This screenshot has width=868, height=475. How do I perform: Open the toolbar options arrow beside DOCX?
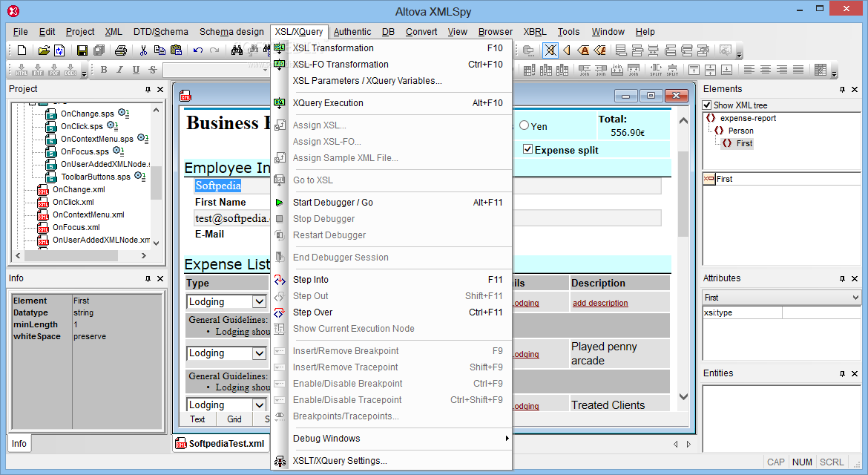[84, 71]
